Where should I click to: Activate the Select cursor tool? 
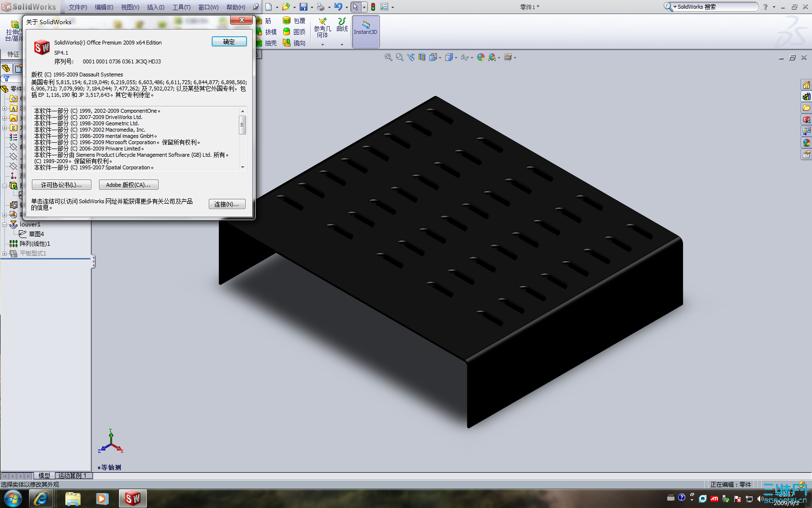click(x=356, y=7)
